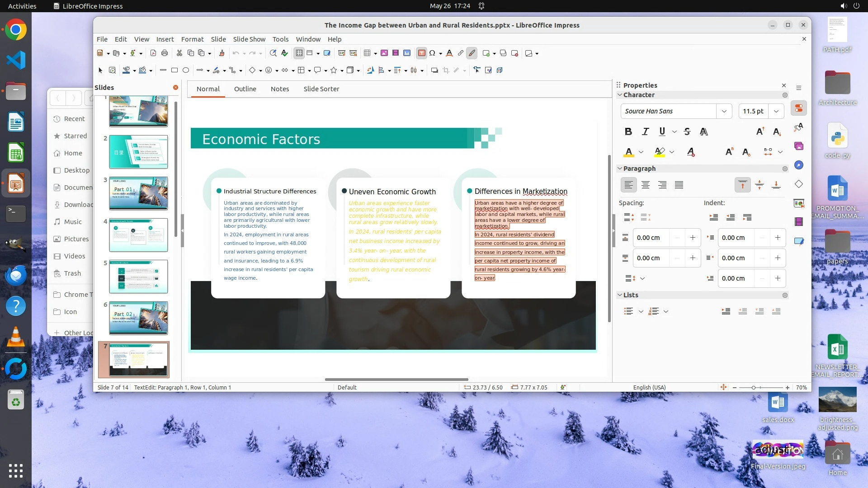The image size is (868, 488).
Task: Click the Bold formatting icon
Action: [x=628, y=131]
